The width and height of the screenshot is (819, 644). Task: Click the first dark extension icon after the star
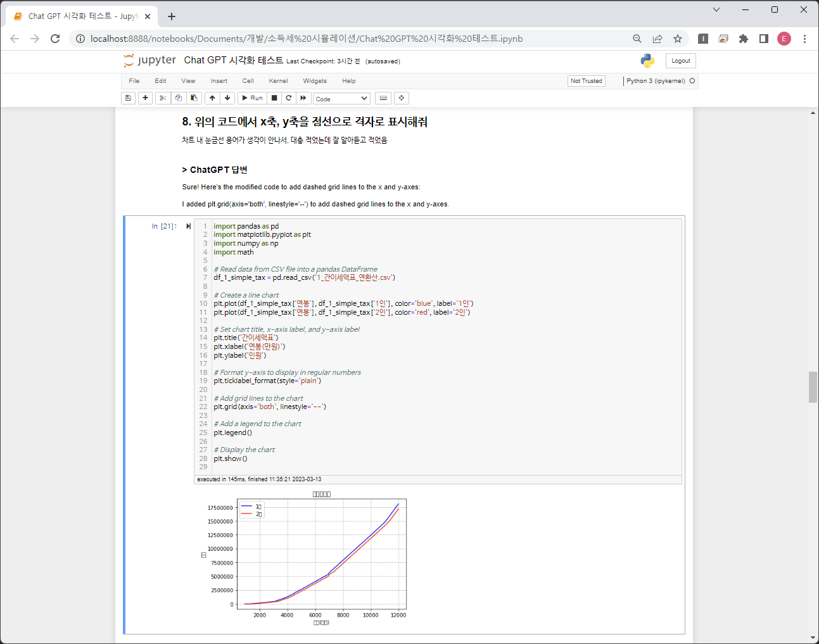[x=703, y=39]
